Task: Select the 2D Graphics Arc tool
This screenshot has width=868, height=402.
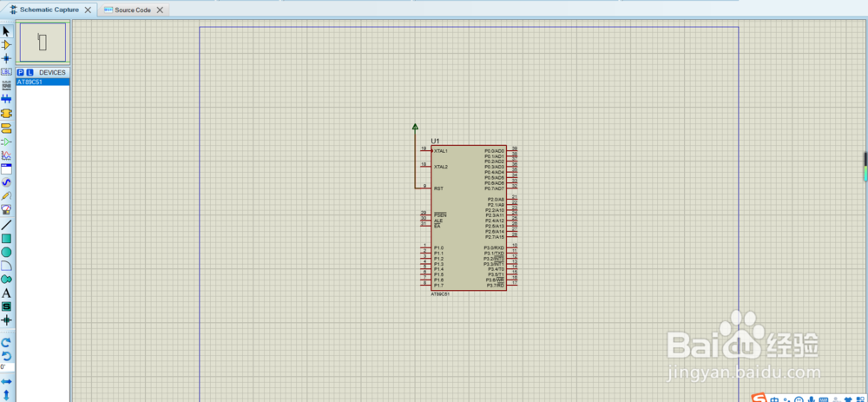Action: [7, 266]
